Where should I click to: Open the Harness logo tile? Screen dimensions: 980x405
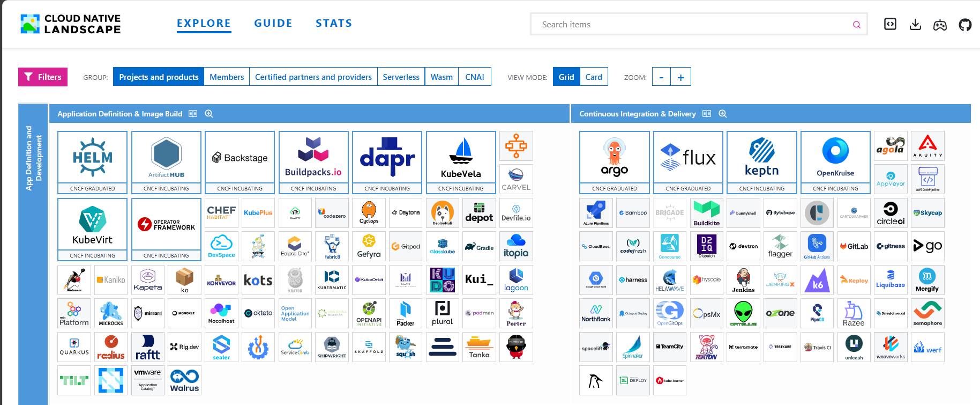coord(633,280)
